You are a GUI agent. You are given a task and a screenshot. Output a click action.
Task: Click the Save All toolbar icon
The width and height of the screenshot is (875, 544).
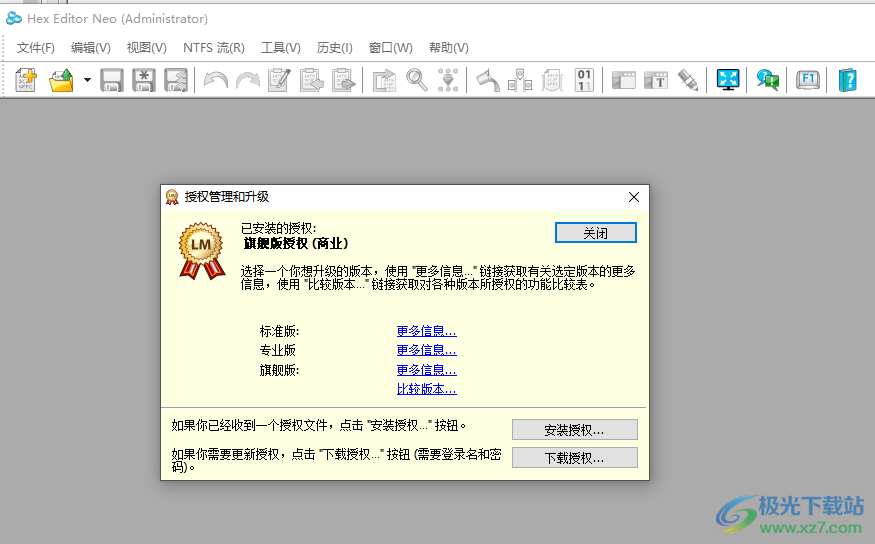[x=176, y=80]
